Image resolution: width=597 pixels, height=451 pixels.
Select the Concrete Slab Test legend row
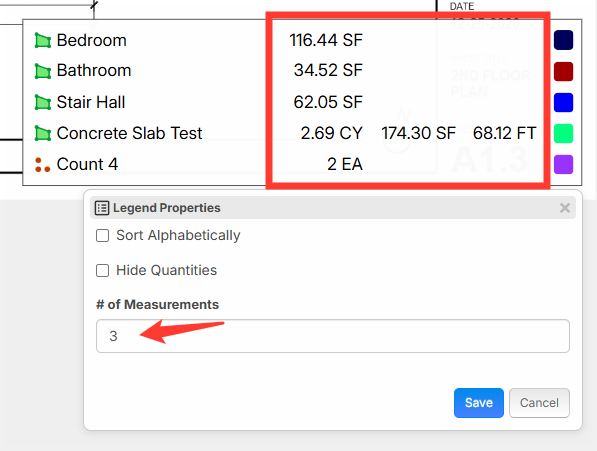click(302, 133)
